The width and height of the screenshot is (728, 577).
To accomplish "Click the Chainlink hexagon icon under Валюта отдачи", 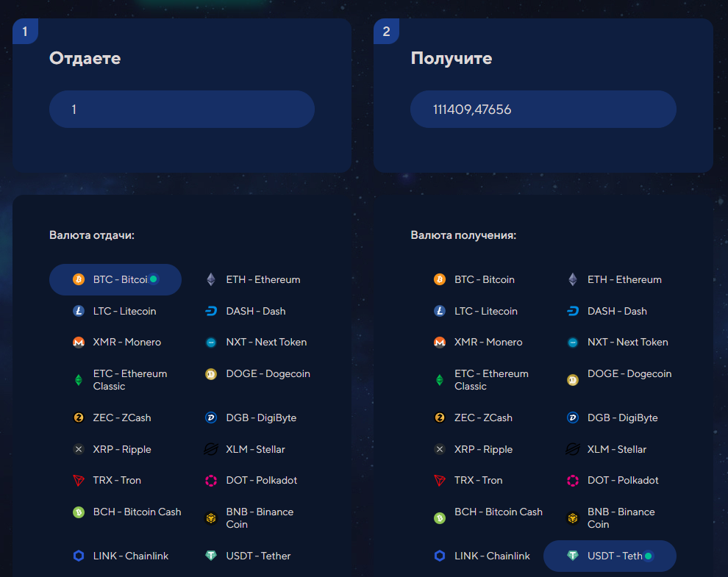I will click(x=79, y=556).
